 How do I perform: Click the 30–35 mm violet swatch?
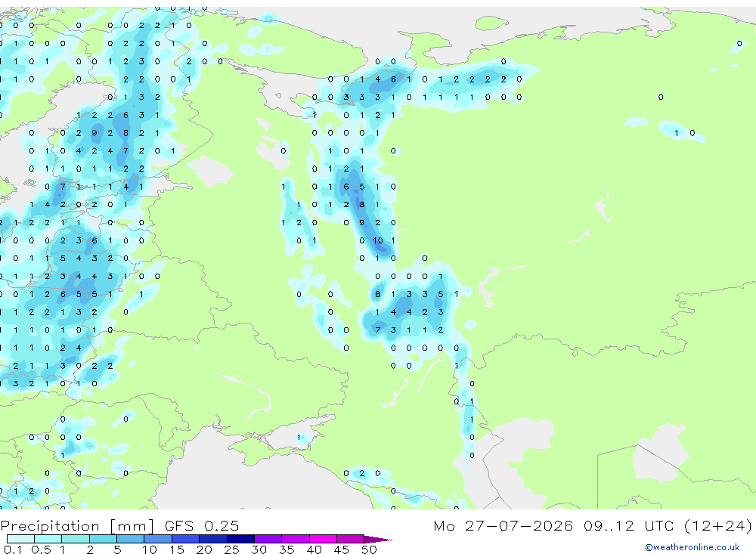click(x=268, y=539)
